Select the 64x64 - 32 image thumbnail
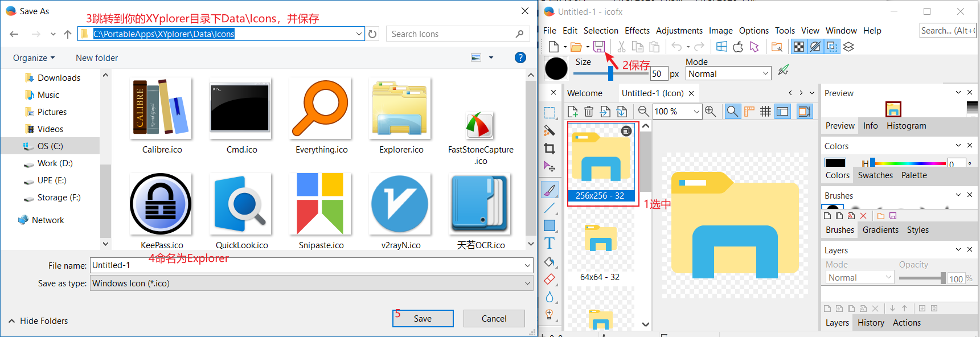The height and width of the screenshot is (337, 980). click(x=600, y=246)
